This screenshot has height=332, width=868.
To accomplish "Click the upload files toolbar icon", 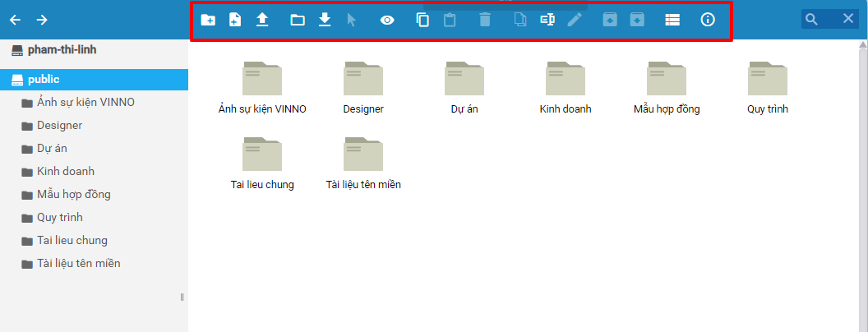I will point(262,20).
